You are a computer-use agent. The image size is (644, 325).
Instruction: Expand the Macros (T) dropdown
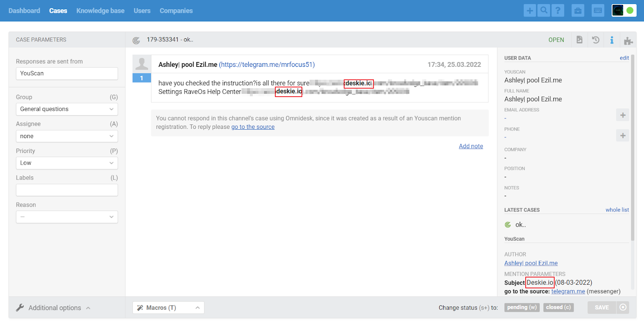tap(168, 308)
